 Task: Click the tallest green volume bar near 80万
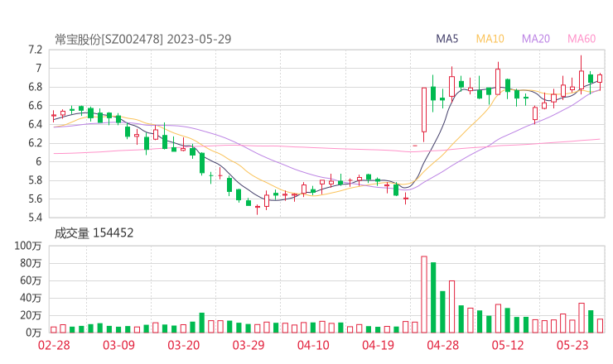433,298
